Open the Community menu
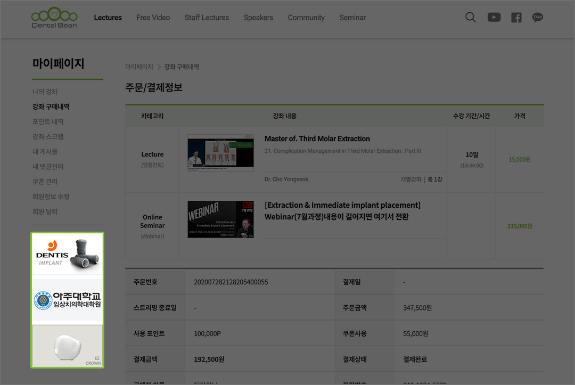 306,18
